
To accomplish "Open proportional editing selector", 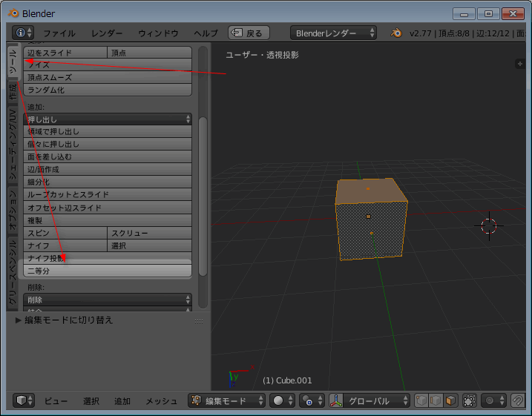I will 493,400.
